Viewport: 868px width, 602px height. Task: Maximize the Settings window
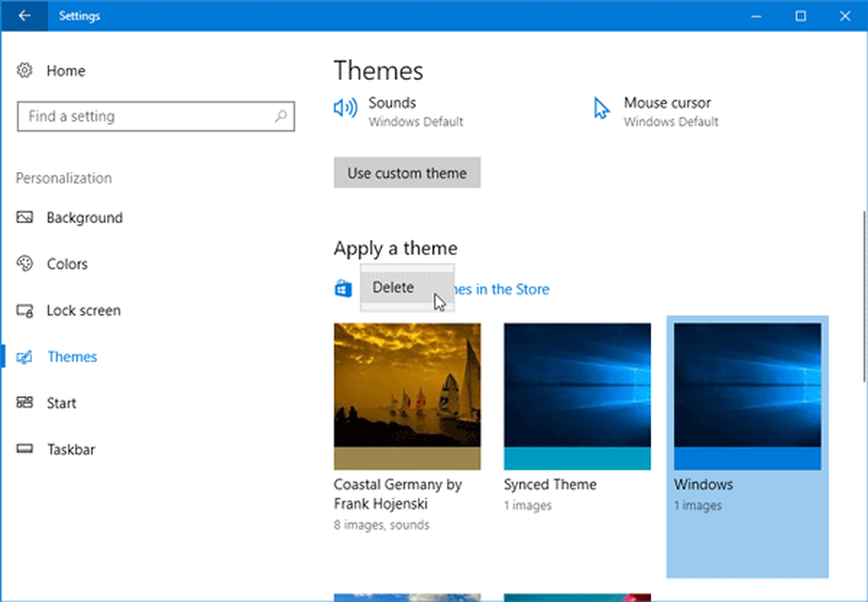800,16
